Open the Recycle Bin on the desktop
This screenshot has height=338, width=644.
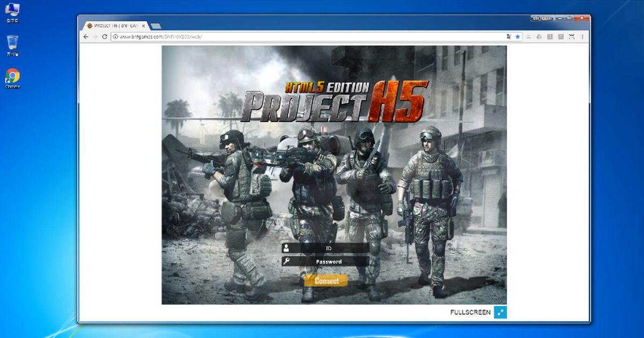(x=12, y=42)
